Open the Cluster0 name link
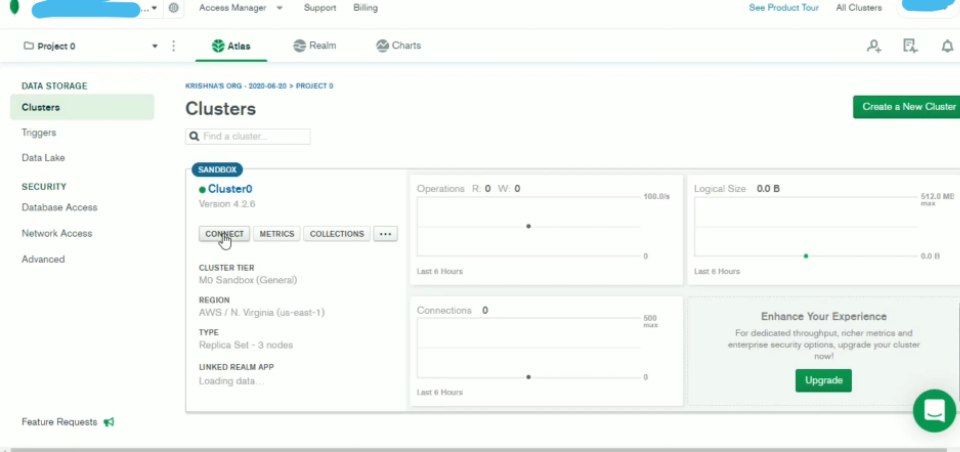This screenshot has height=452, width=960. click(230, 189)
